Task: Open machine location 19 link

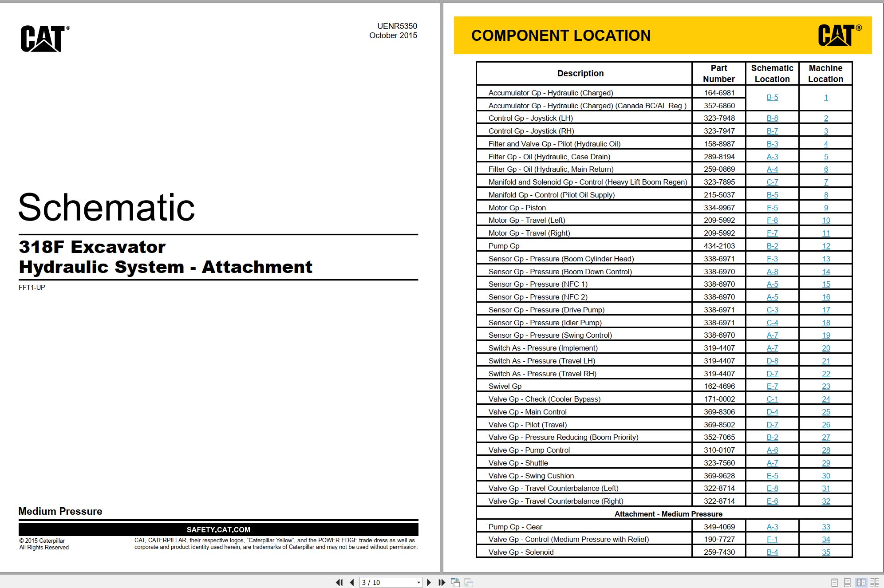Action: [x=826, y=335]
